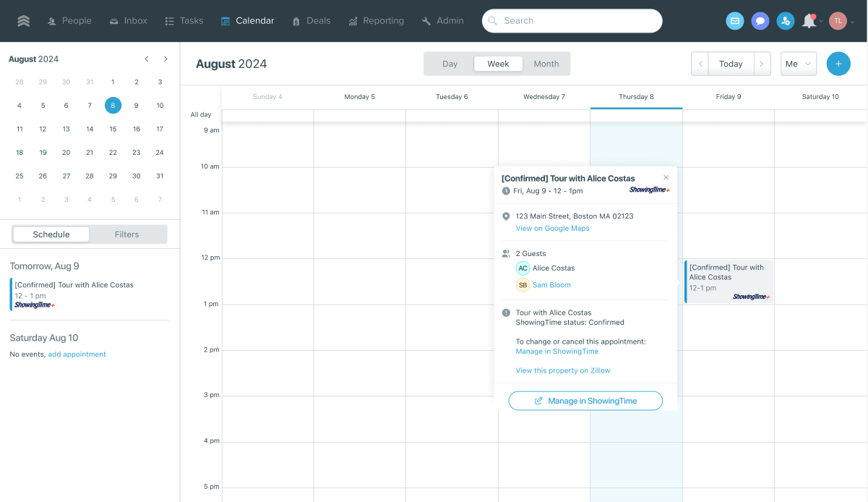
Task: Open the email envelope icon in header
Action: (735, 21)
